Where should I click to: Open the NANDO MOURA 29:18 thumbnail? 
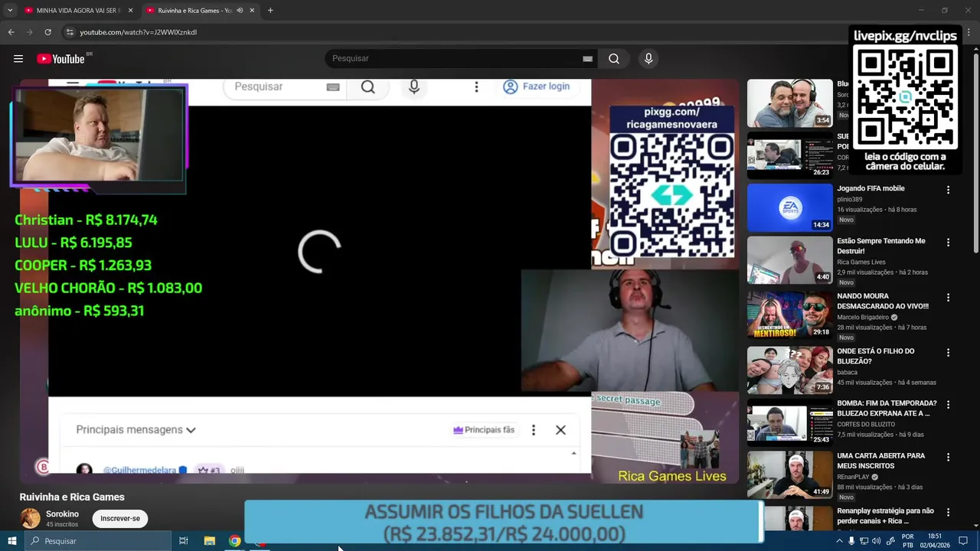coord(789,315)
